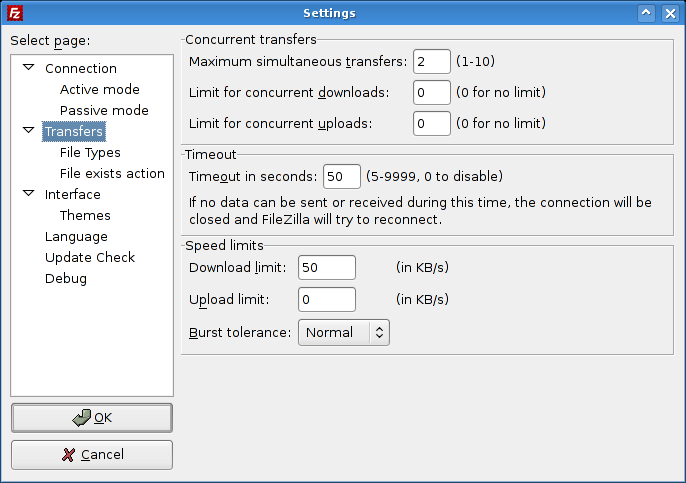Select the Passive mode page
The width and height of the screenshot is (686, 483).
(x=104, y=110)
